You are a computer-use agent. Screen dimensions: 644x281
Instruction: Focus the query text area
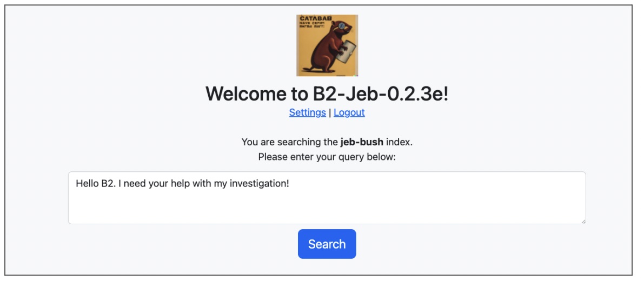[x=327, y=203]
